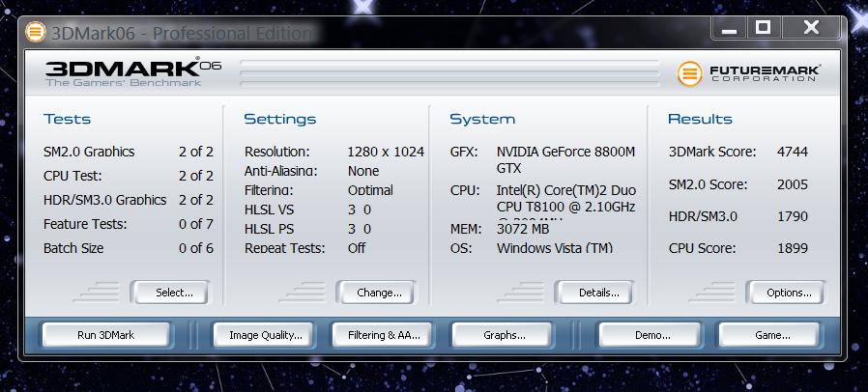This screenshot has height=392, width=868.
Task: Open results Options...
Action: 785,293
